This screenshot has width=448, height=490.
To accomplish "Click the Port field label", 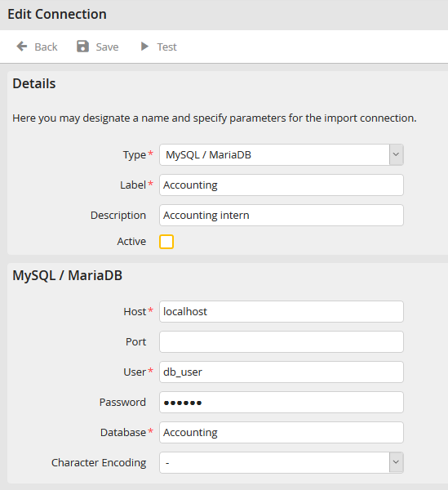I will coord(135,342).
